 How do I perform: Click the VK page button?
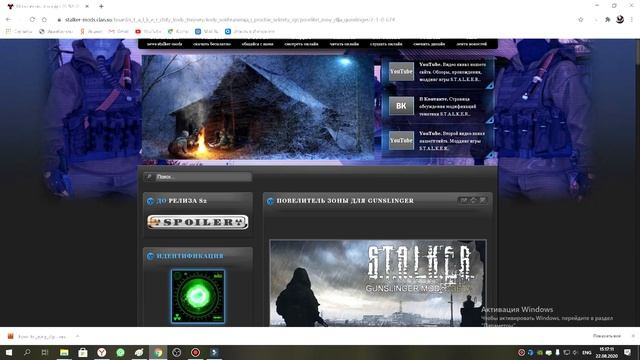click(401, 106)
